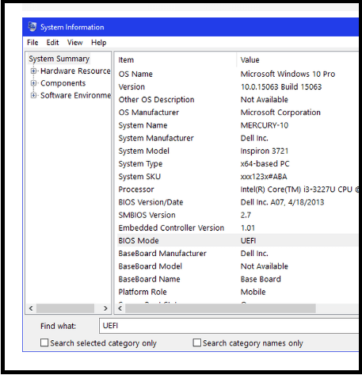362x375 pixels.
Task: Expand the Components node
Action: click(x=33, y=83)
